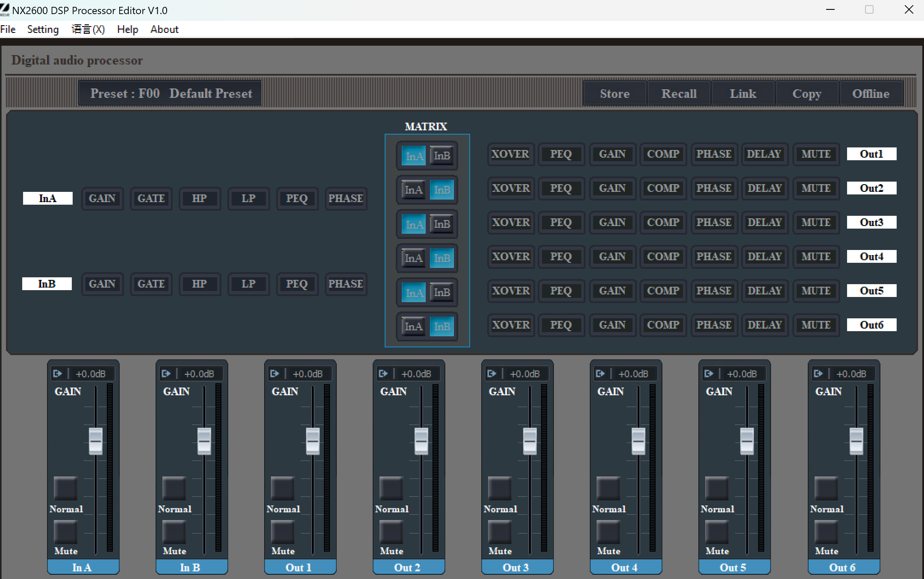The height and width of the screenshot is (579, 924).
Task: Open the Setting menu
Action: (43, 29)
